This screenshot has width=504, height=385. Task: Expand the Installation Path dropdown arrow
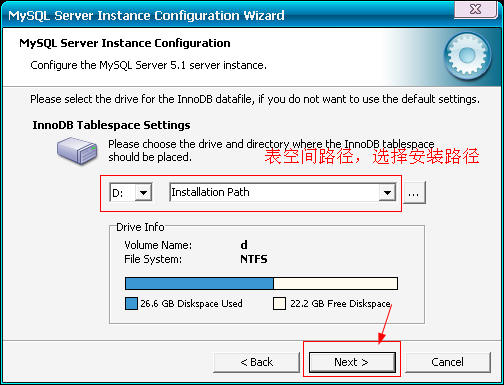click(387, 192)
